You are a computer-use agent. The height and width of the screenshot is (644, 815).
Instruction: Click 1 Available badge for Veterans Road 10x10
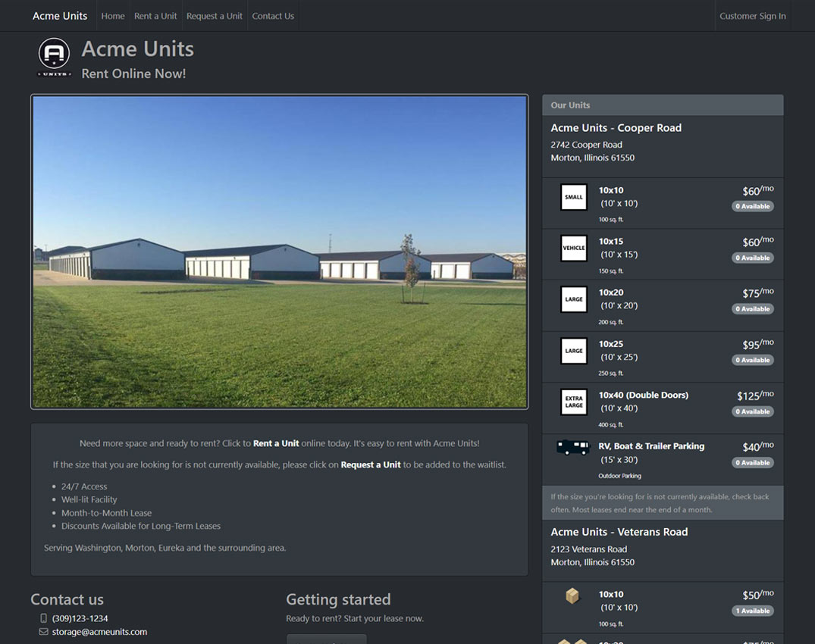click(x=753, y=611)
